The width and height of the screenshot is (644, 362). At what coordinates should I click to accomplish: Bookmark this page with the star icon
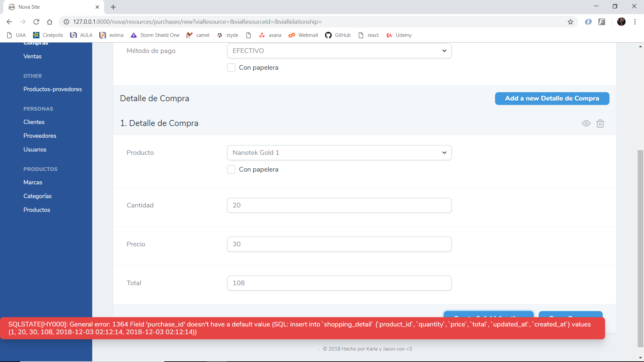pyautogui.click(x=571, y=22)
